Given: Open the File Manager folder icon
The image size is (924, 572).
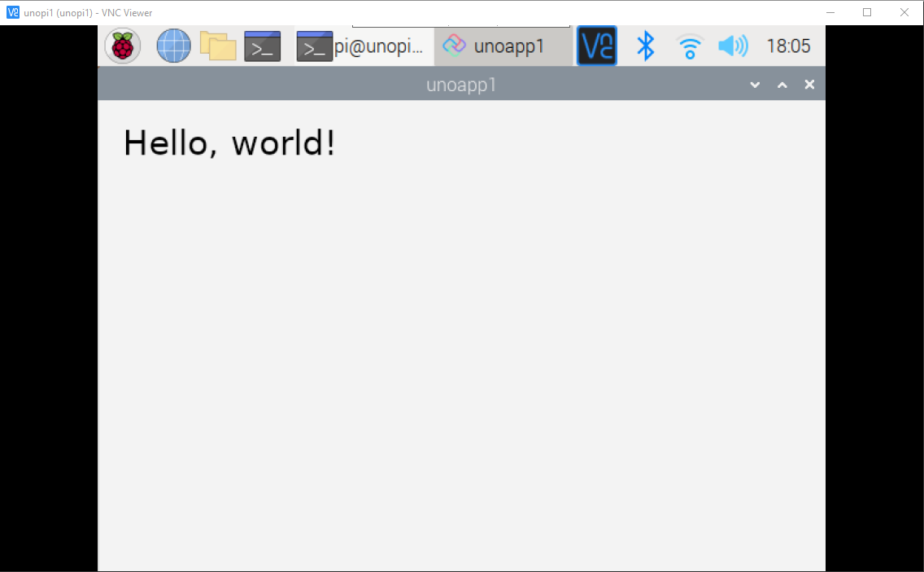Looking at the screenshot, I should point(217,46).
